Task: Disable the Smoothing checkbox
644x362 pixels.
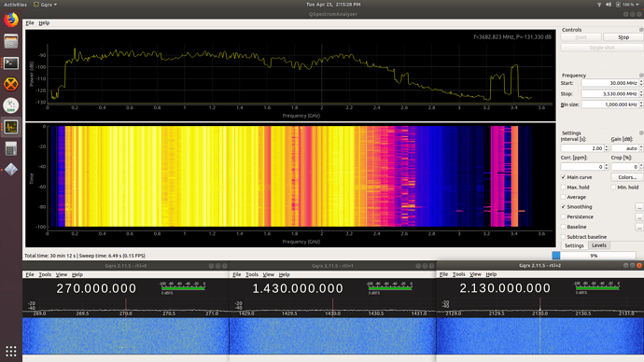Action: click(x=564, y=207)
